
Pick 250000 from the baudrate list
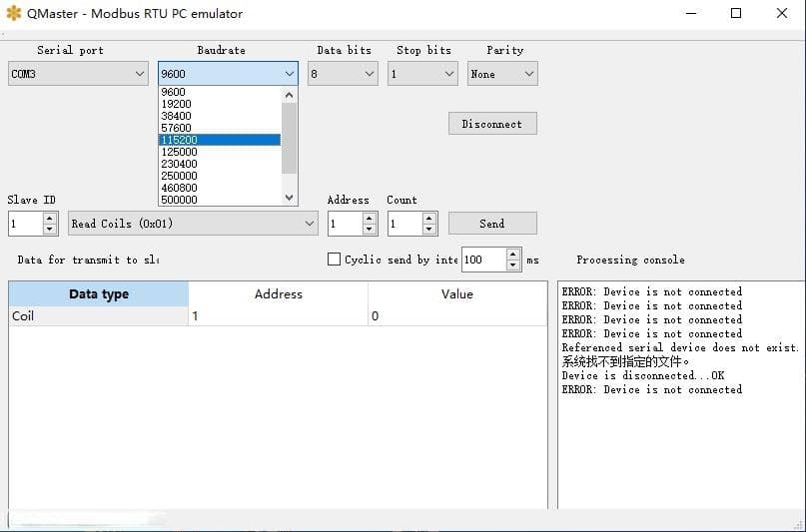pos(220,176)
